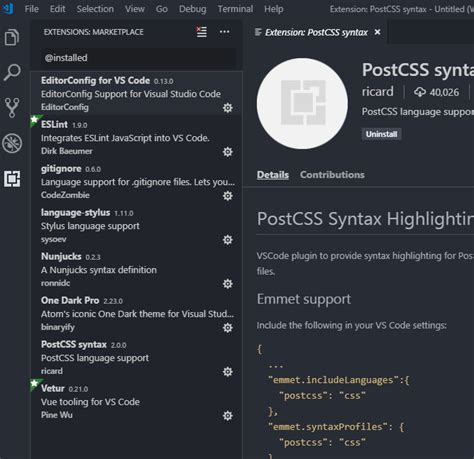Screen dimensions: 474x459
Task: Open More Actions ellipsis in Extensions panel
Action: pos(224,32)
